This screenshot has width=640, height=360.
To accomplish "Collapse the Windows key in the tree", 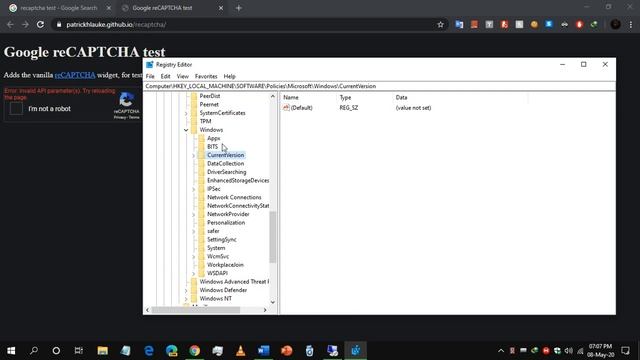I will coord(186,130).
